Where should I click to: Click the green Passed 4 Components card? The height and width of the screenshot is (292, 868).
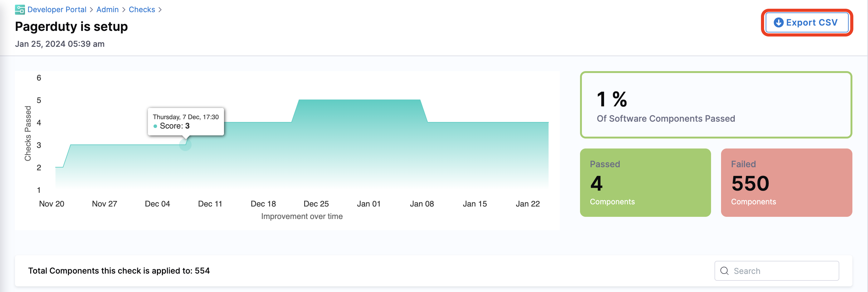click(x=645, y=182)
